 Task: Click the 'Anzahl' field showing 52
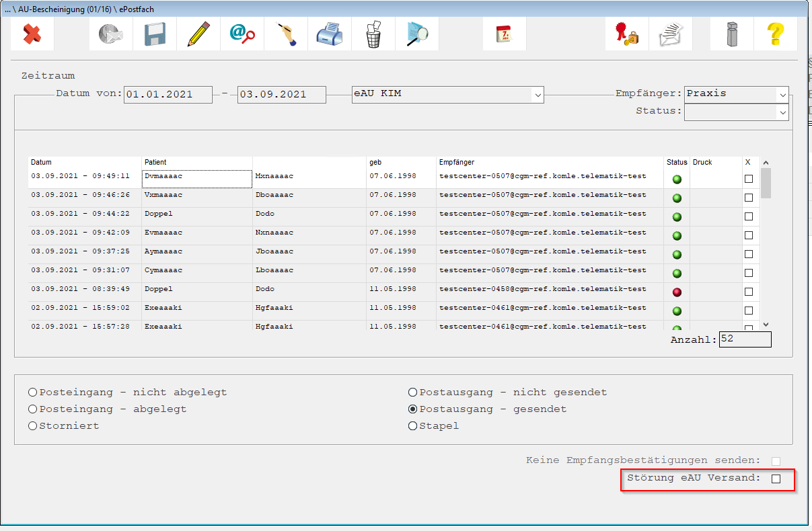pyautogui.click(x=745, y=339)
